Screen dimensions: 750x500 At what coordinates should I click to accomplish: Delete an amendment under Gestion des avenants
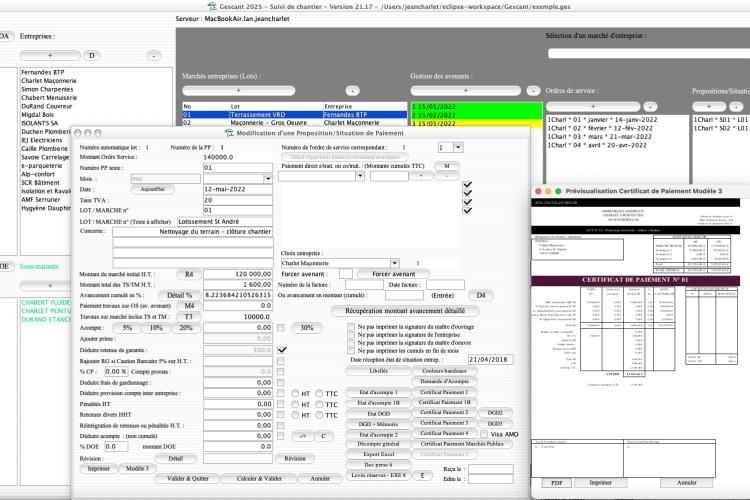(533, 90)
